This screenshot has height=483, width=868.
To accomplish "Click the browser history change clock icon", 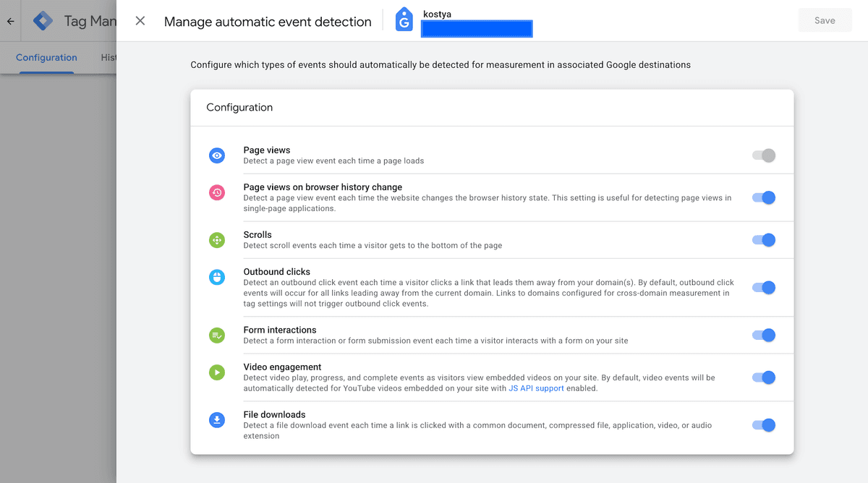I will [217, 192].
